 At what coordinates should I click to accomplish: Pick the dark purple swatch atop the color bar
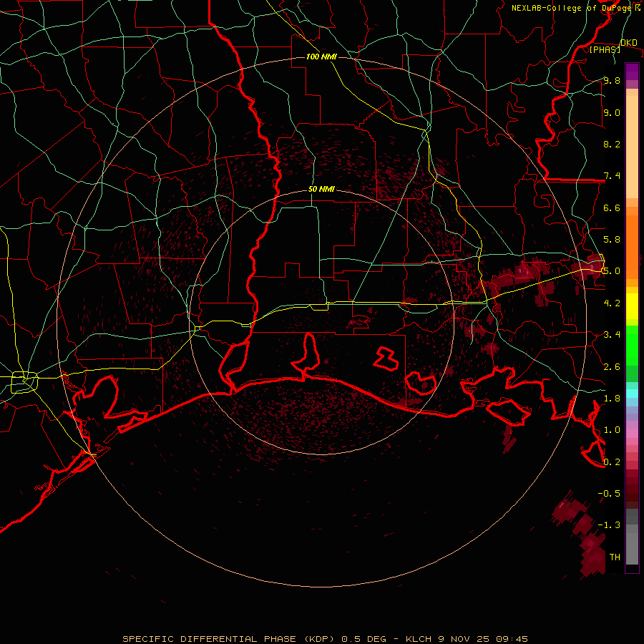point(632,72)
